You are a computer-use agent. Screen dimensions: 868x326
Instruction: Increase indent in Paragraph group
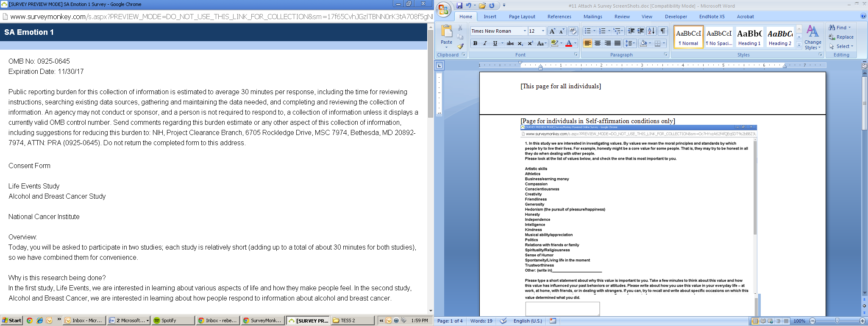click(641, 31)
